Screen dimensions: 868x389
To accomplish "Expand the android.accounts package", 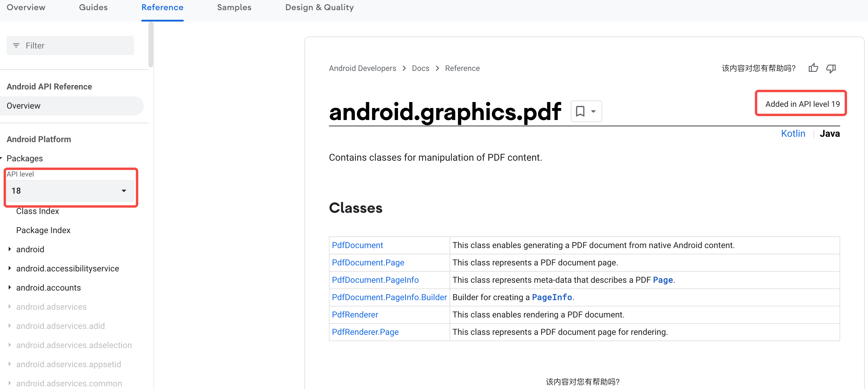I will [x=10, y=287].
